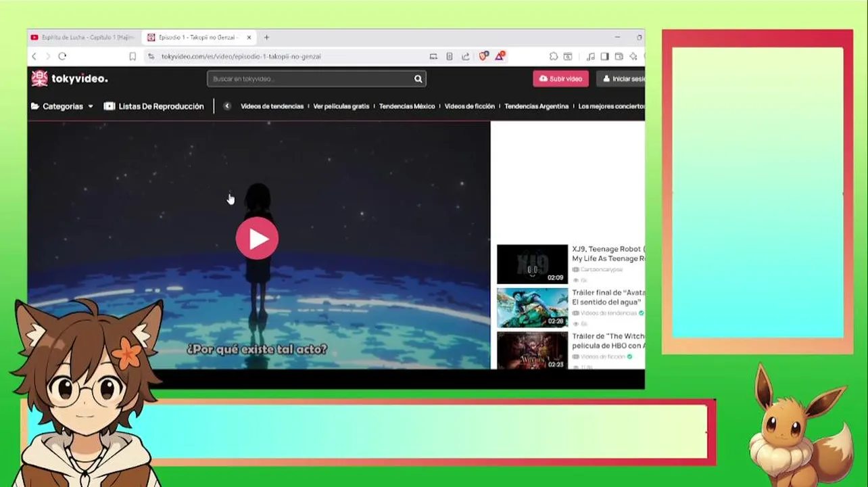This screenshot has width=868, height=487.
Task: Open Cartooncalypse channel name
Action: (602, 269)
